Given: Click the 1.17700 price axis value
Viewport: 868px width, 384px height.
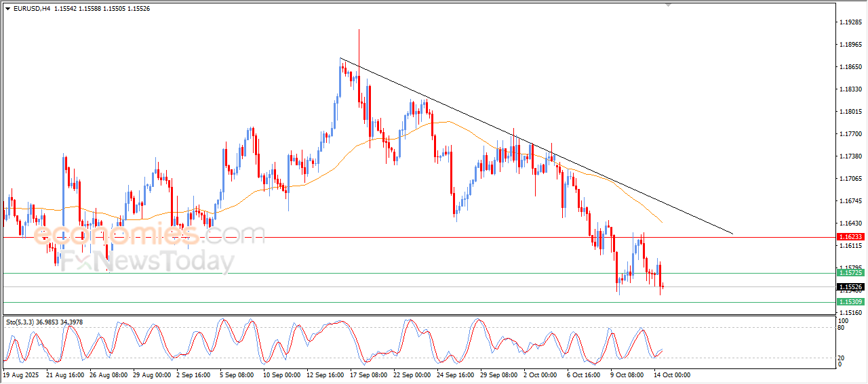Looking at the screenshot, I should point(852,134).
